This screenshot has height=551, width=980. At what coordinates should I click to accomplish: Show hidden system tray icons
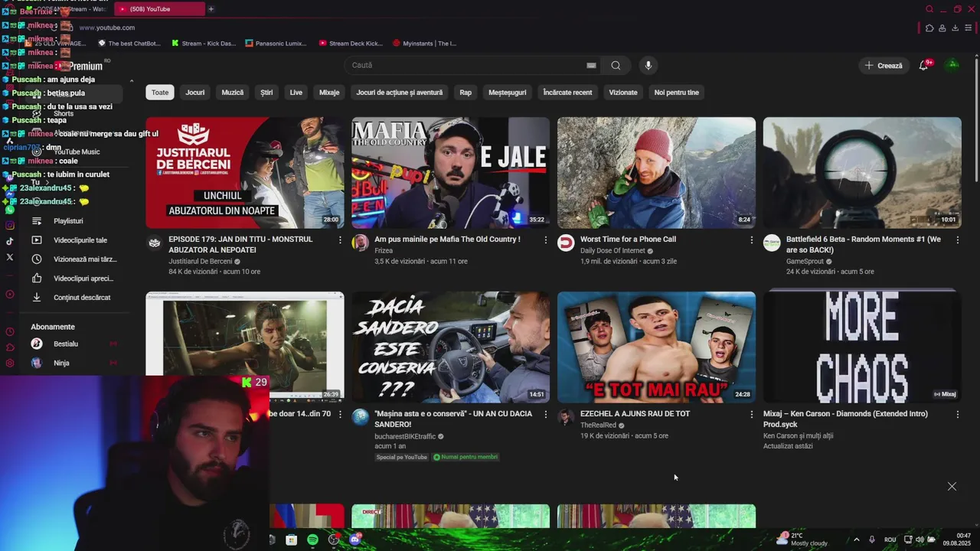click(x=856, y=540)
